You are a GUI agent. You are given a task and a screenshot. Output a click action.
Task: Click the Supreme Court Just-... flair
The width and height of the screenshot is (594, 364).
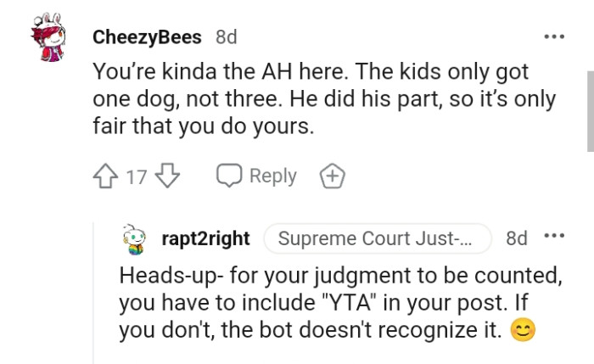click(377, 239)
